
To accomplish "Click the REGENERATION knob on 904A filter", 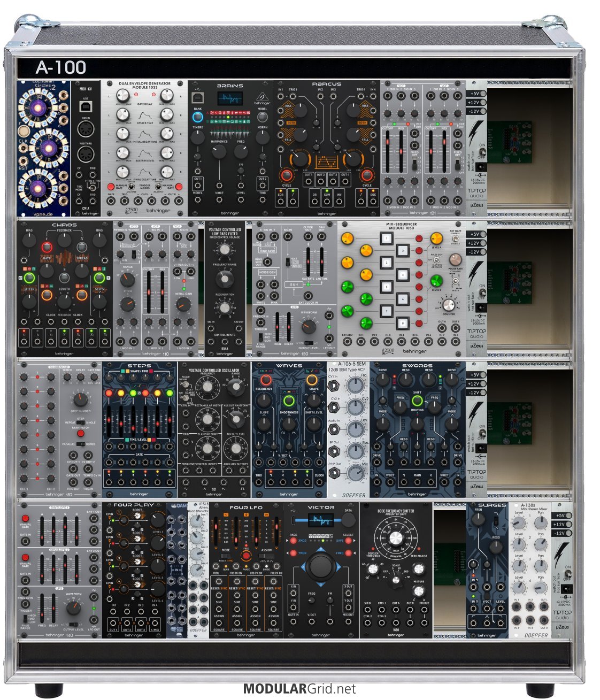I will coord(225,308).
